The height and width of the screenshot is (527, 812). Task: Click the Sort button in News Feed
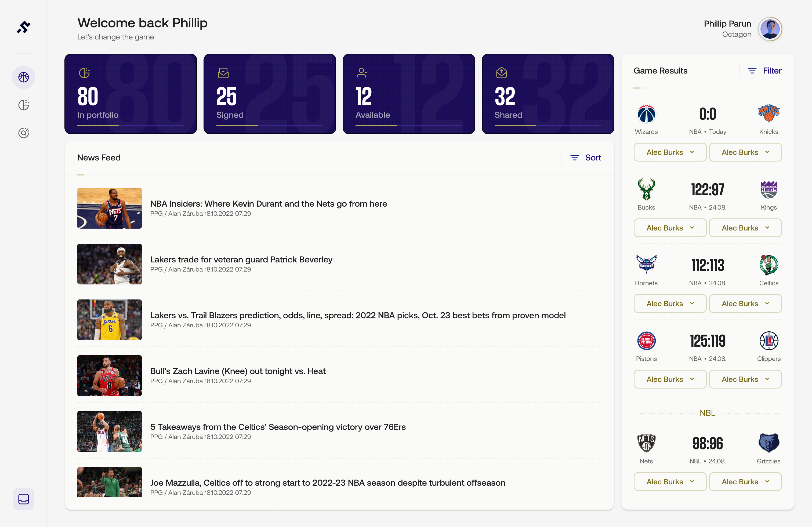point(586,158)
